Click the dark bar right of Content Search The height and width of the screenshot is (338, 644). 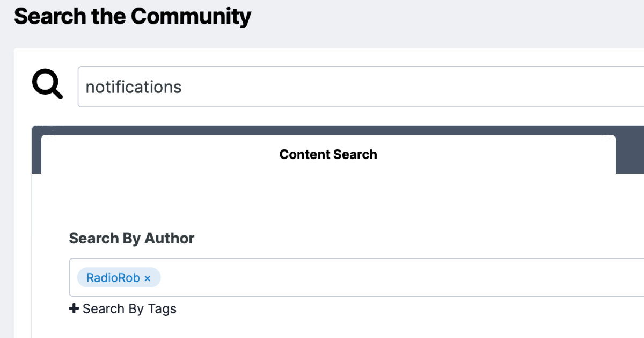(x=630, y=149)
